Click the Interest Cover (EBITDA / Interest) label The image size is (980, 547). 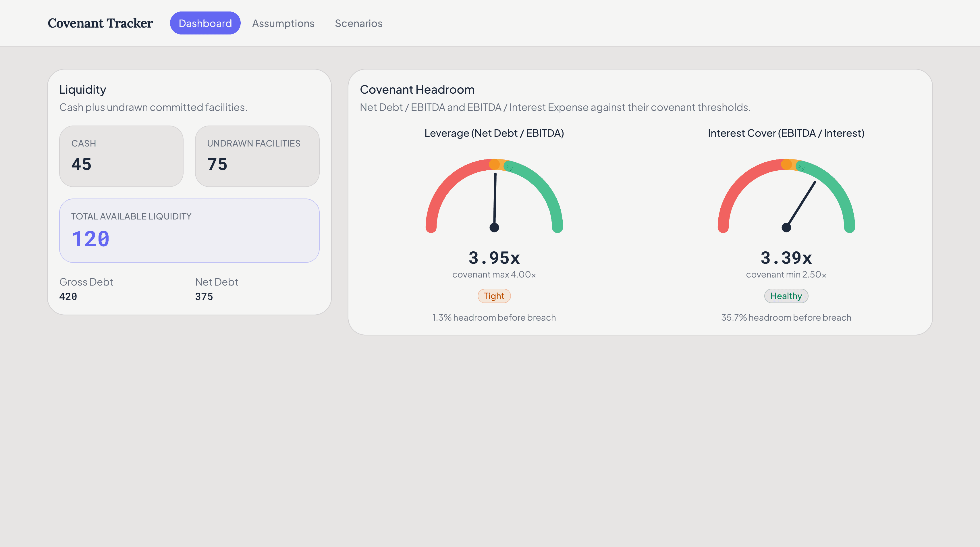(786, 133)
